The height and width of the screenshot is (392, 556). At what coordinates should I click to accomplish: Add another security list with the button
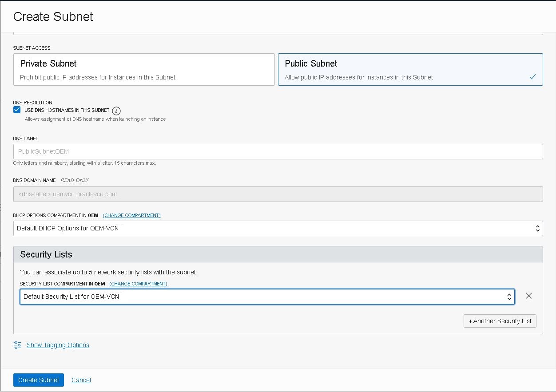pyautogui.click(x=500, y=321)
